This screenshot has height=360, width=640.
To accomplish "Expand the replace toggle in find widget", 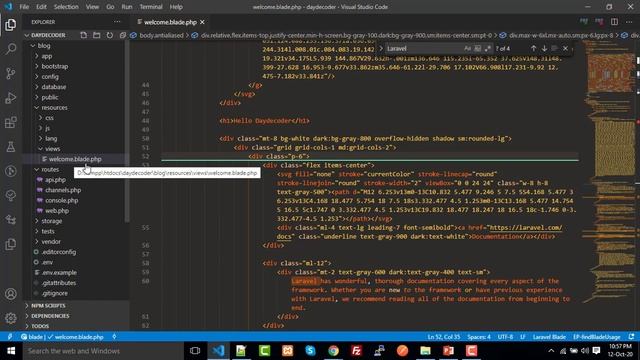I will [381, 48].
